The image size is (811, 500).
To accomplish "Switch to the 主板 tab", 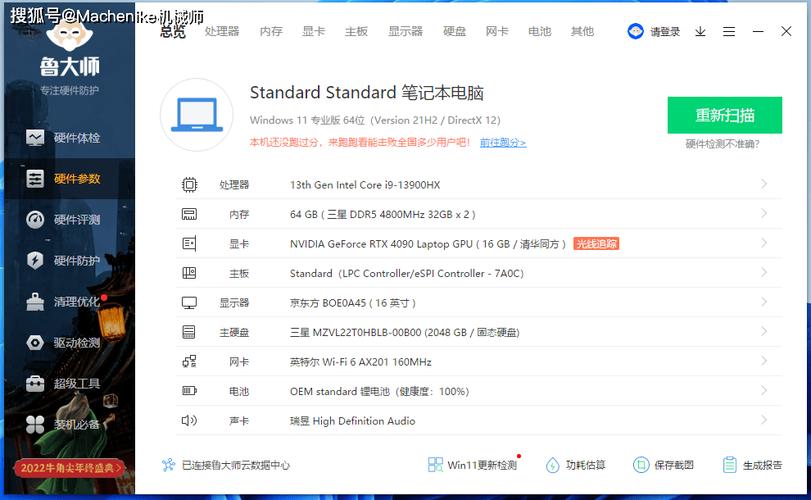I will click(x=356, y=32).
